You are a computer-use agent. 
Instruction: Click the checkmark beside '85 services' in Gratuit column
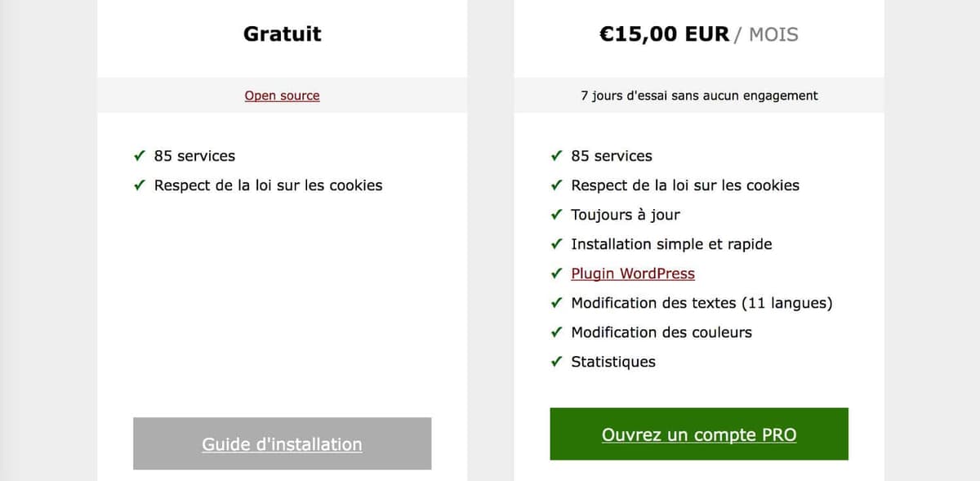click(x=139, y=156)
